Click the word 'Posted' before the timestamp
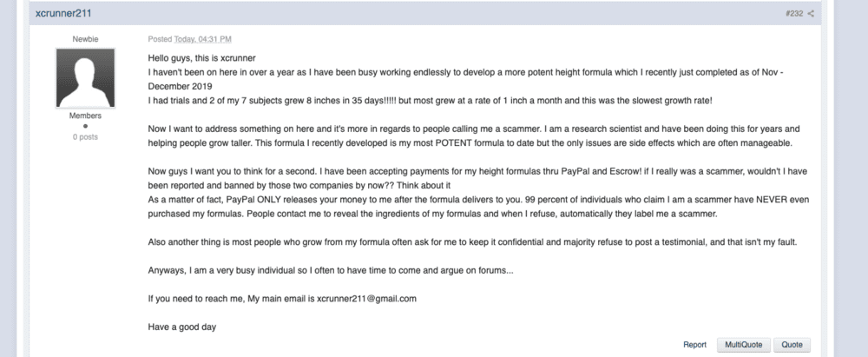Screen dimensions: 868x357 pos(160,39)
